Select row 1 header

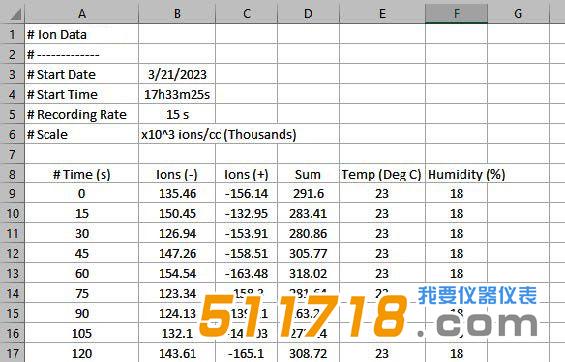point(12,34)
